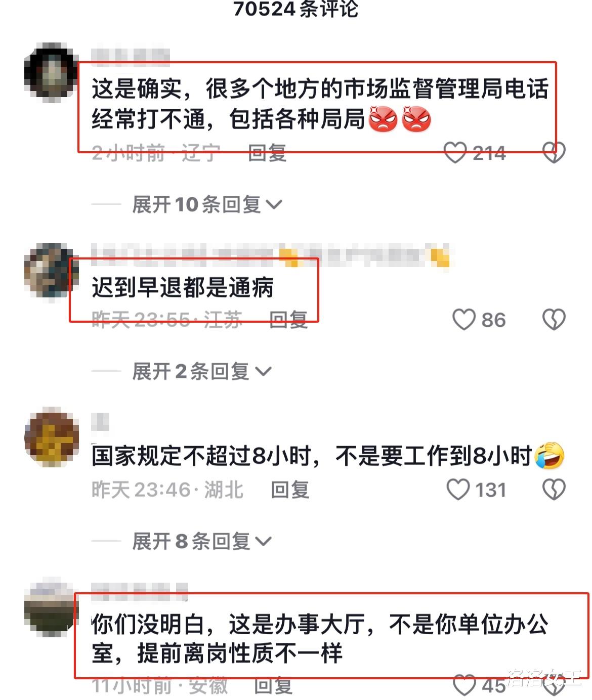Dislike the Jiangsu comment about 迟到早退
The image size is (592, 700).
[x=554, y=320]
